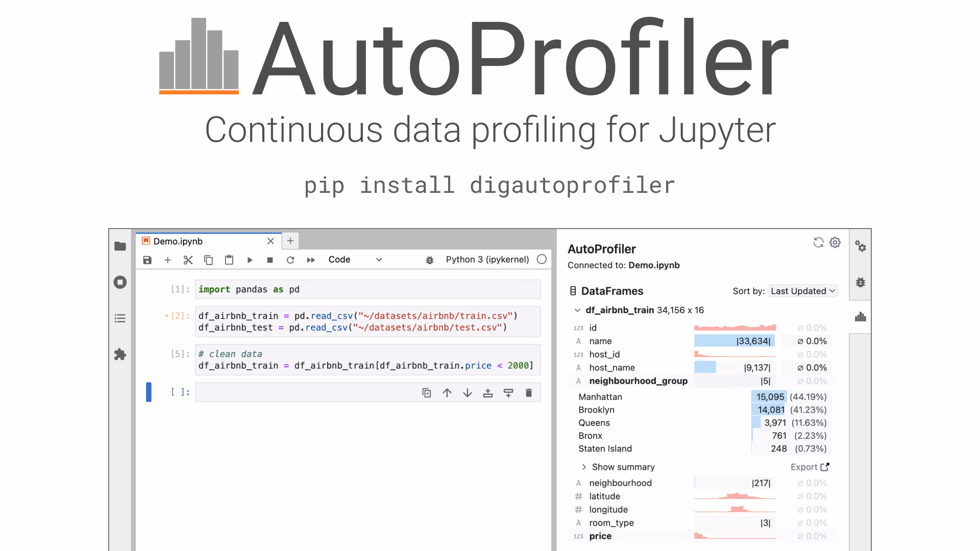Cut selected cell with scissors icon
This screenshot has height=551, width=980.
tap(188, 260)
